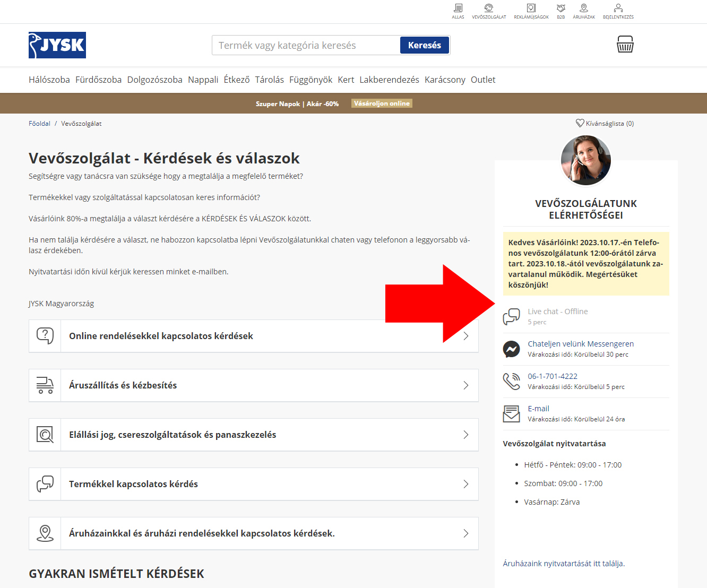Click the Áruházak location icon
This screenshot has height=588, width=707.
[x=584, y=8]
